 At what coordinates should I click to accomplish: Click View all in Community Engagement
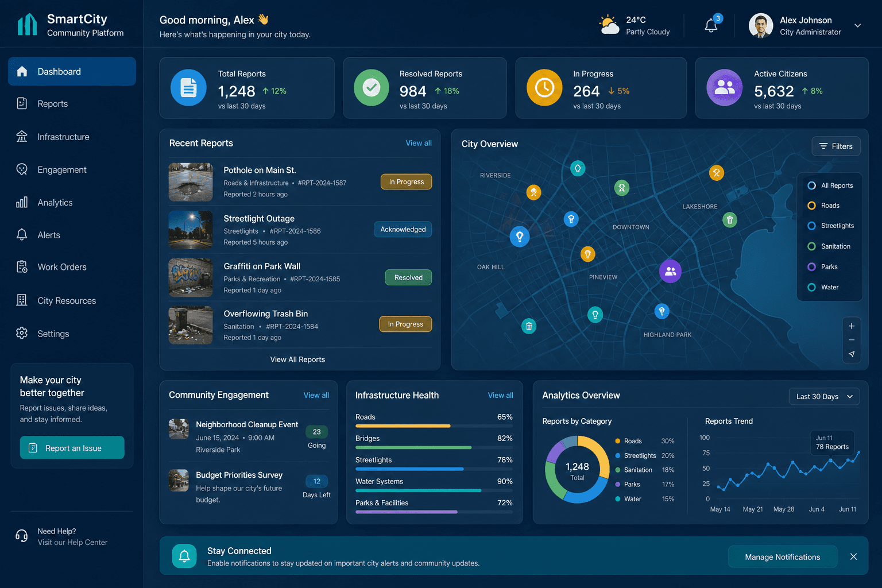point(316,395)
